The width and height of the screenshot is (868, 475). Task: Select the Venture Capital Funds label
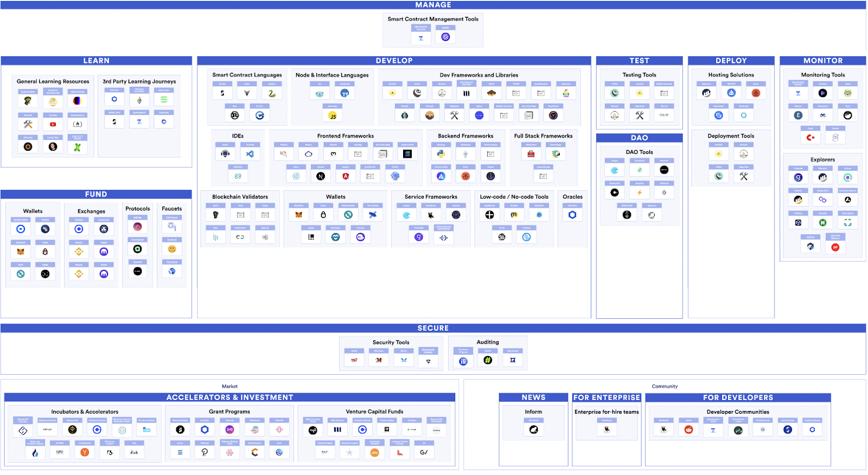pyautogui.click(x=375, y=412)
